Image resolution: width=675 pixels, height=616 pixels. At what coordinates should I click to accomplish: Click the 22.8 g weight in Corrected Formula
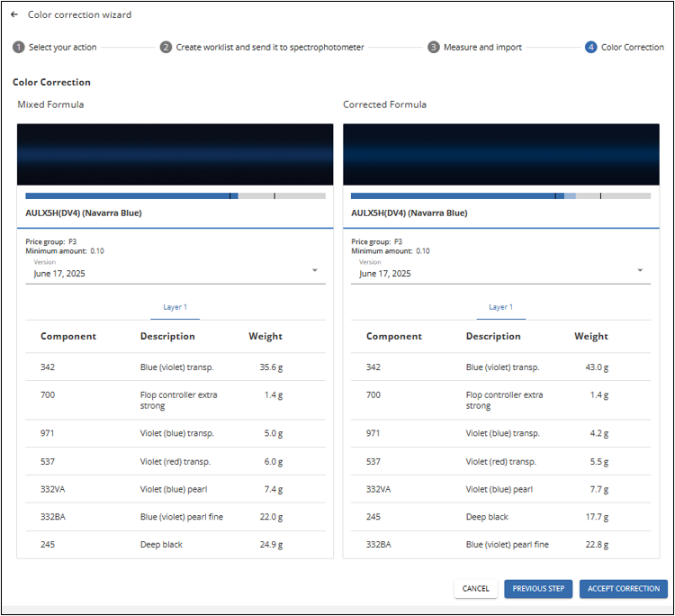point(597,545)
